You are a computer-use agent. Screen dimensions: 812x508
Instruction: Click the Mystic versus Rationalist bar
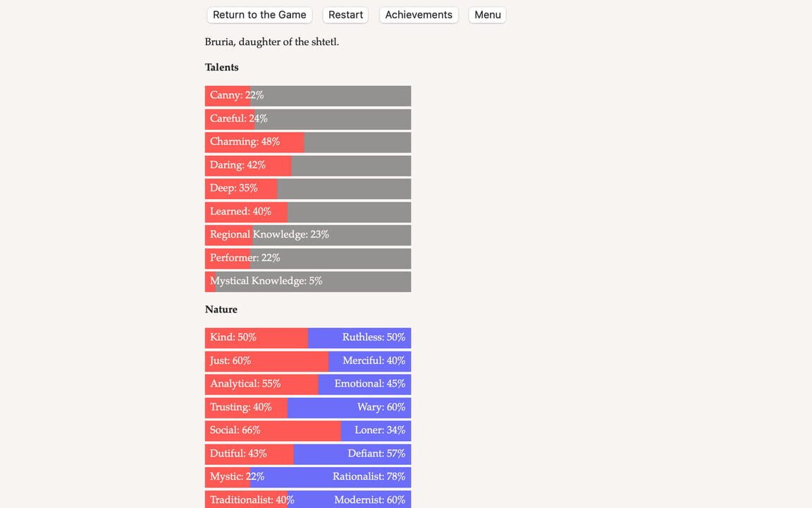[x=308, y=477]
